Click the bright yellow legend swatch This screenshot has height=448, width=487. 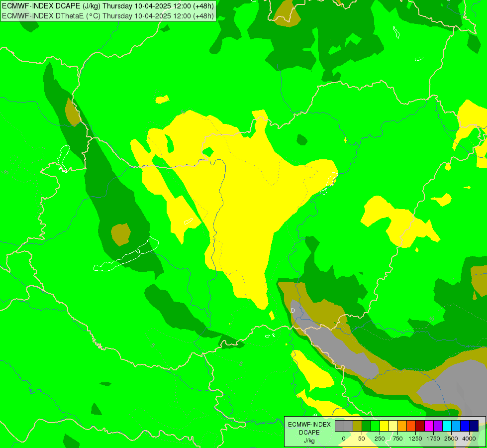[x=384, y=426]
